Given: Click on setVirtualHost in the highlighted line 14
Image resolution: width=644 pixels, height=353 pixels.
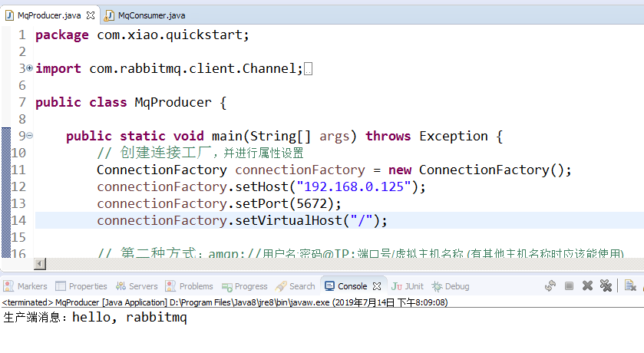Looking at the screenshot, I should (289, 220).
